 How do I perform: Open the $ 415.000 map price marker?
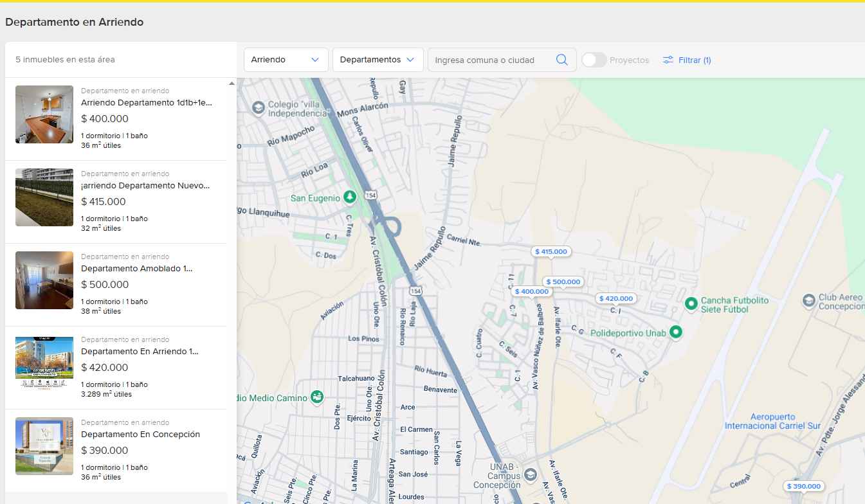click(551, 252)
